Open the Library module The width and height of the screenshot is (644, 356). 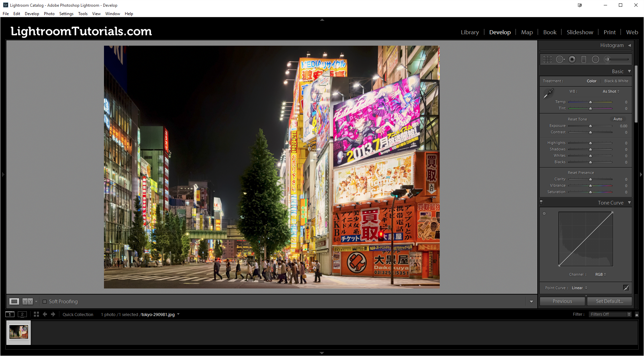470,32
